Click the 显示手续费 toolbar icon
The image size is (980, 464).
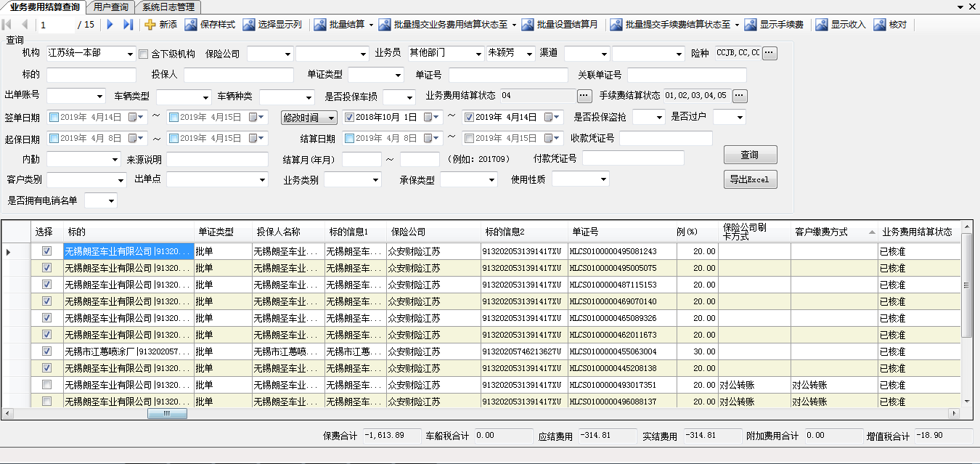(751, 25)
